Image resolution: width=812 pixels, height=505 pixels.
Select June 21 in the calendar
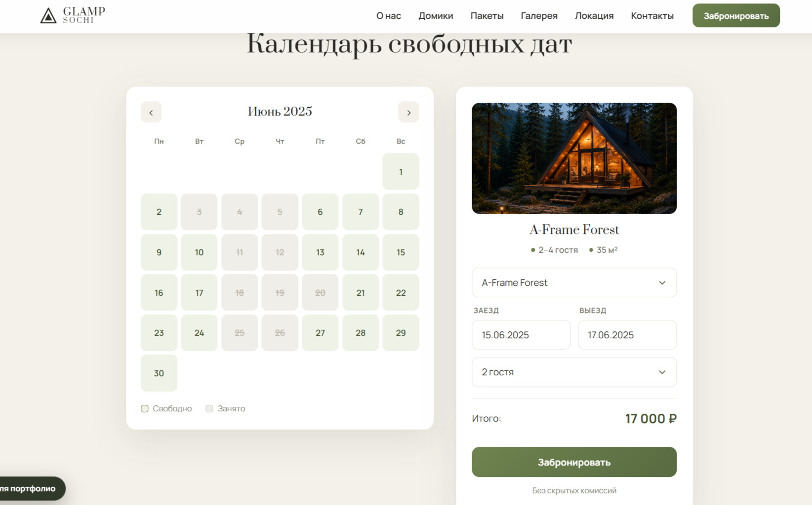point(361,293)
